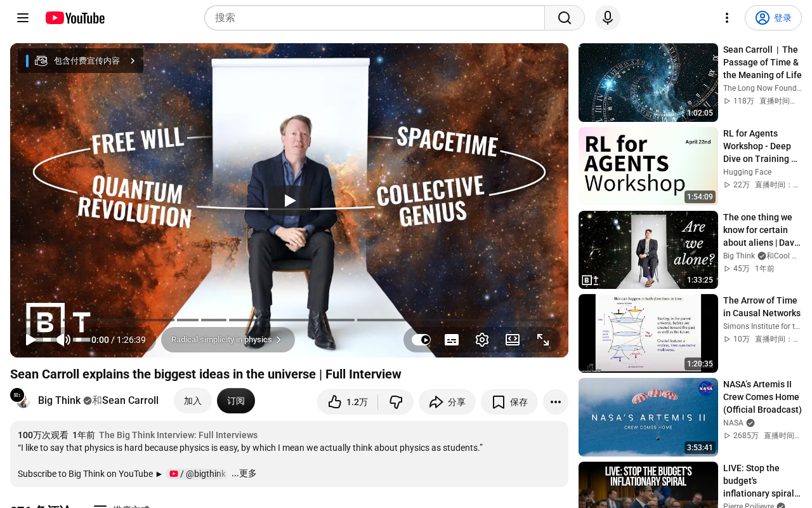Seek using the video progress bar
Viewport: 812px width, 508px height.
(x=289, y=320)
